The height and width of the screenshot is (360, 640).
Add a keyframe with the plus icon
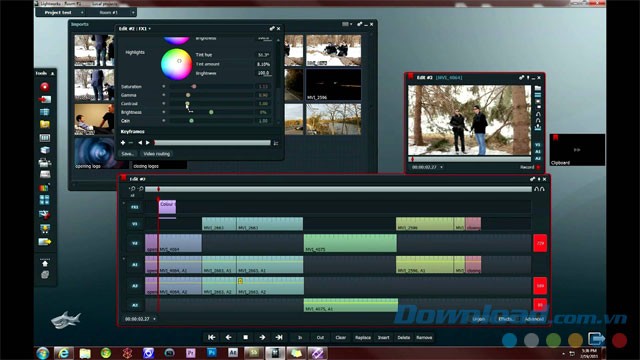coord(123,143)
